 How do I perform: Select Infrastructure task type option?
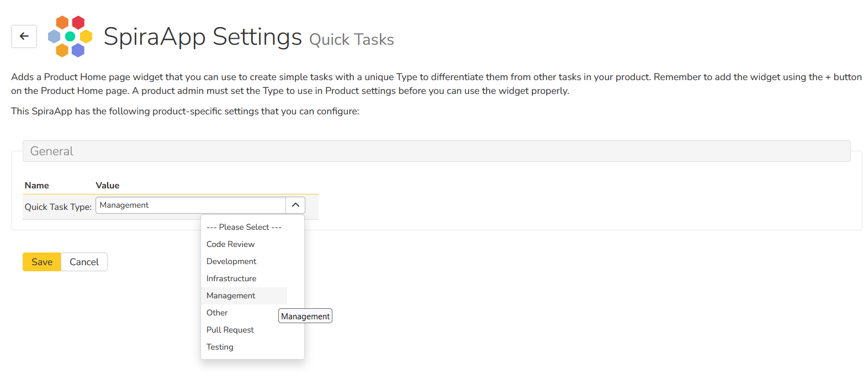click(231, 278)
